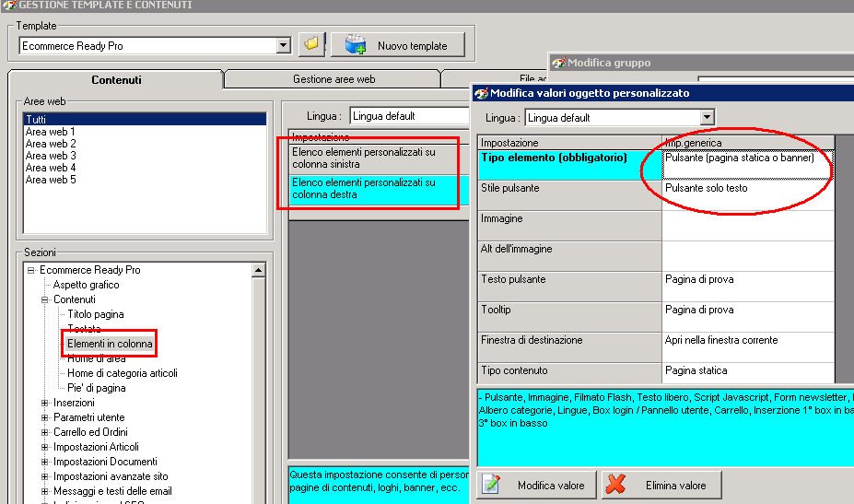Select Tipo contenuto row
This screenshot has width=854, height=504.
click(569, 374)
